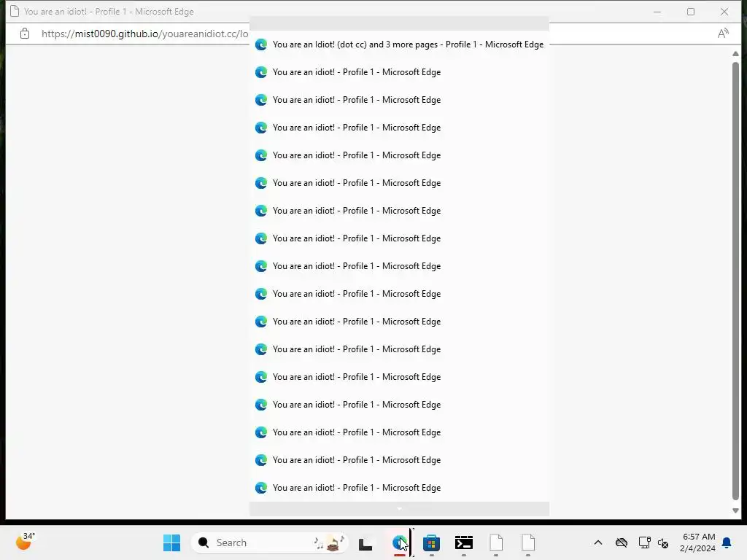
Task: Click the muted volume tray icon
Action: [x=662, y=542]
